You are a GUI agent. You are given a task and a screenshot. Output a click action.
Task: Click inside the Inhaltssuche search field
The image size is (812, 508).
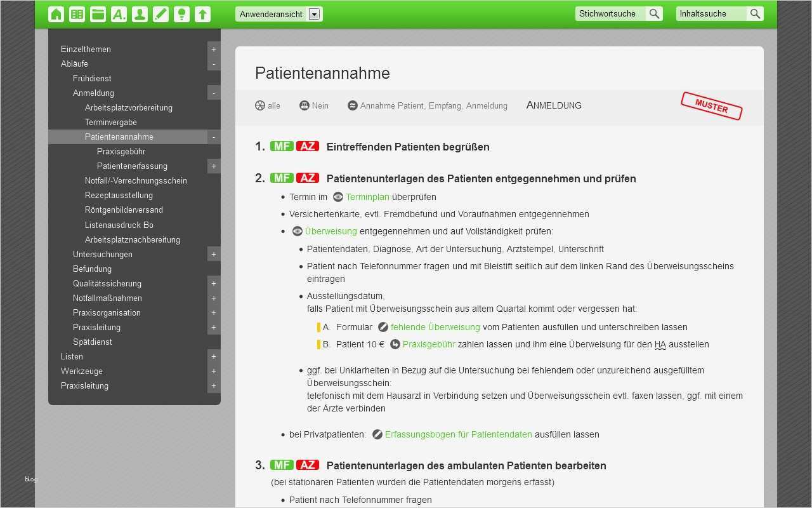(x=710, y=13)
